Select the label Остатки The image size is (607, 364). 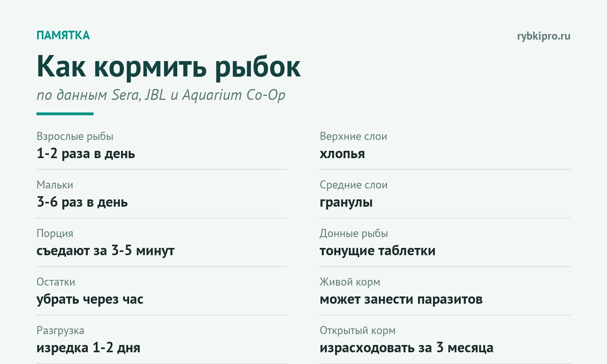click(x=56, y=282)
